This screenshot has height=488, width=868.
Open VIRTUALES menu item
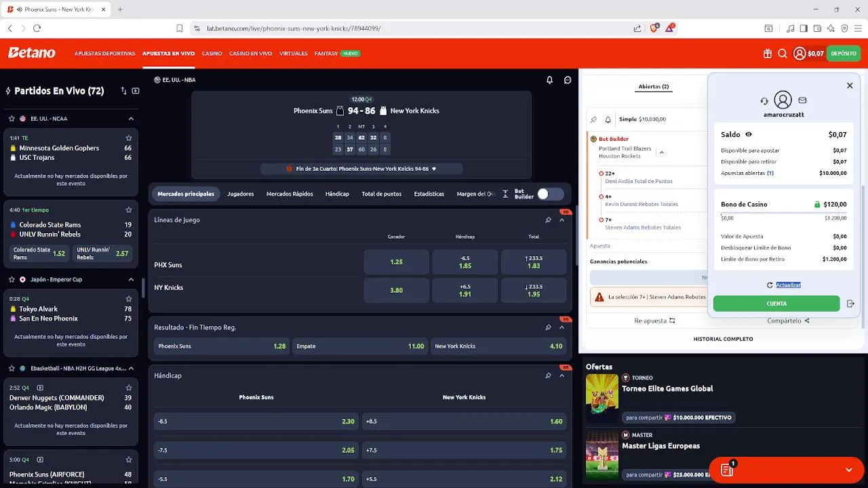tap(294, 54)
